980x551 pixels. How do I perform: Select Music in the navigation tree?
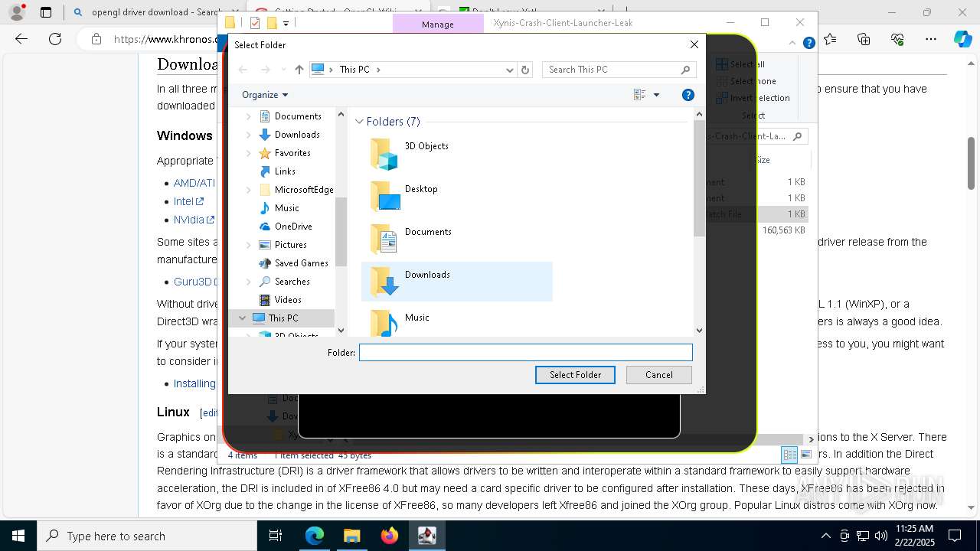click(287, 208)
